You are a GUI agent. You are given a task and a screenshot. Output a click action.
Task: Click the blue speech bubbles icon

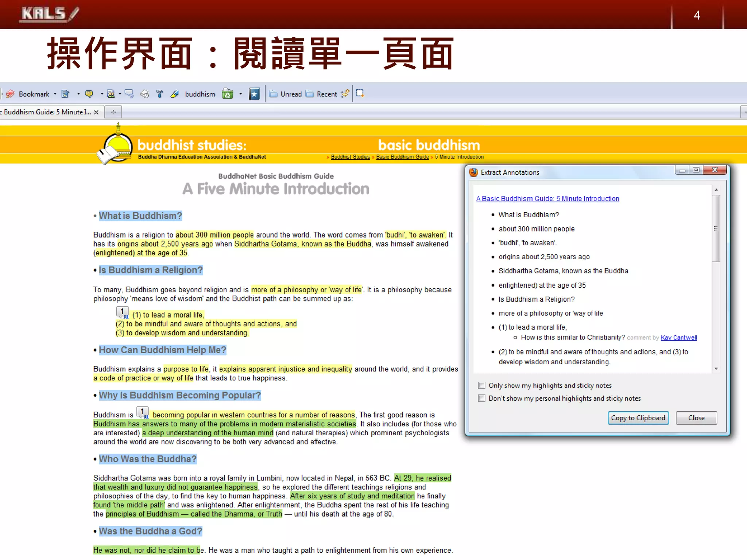[129, 94]
